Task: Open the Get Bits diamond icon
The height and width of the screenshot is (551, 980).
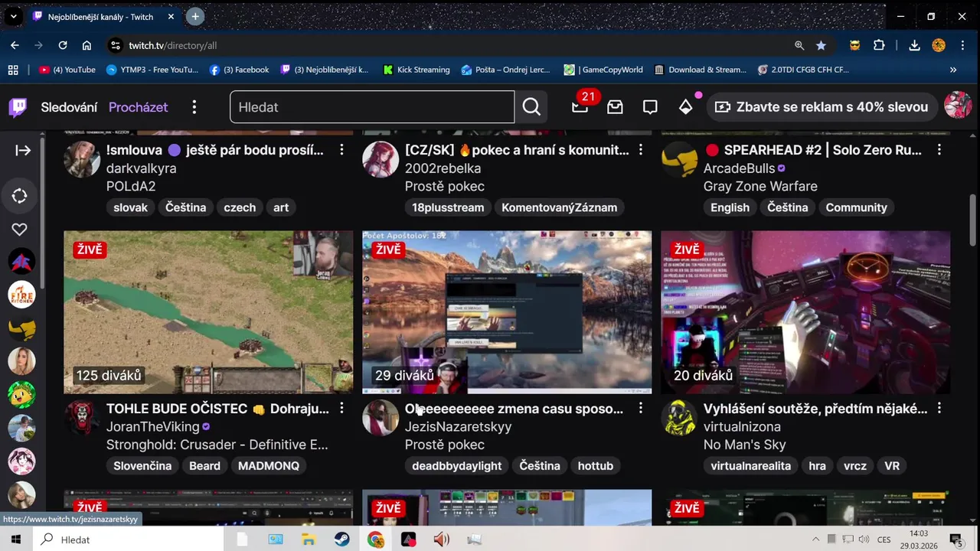Action: tap(685, 107)
